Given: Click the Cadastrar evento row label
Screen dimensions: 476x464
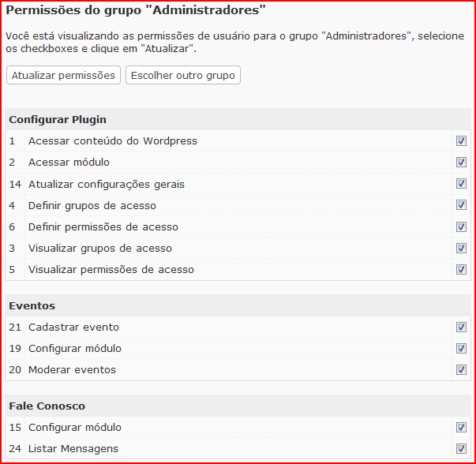Looking at the screenshot, I should (x=73, y=327).
